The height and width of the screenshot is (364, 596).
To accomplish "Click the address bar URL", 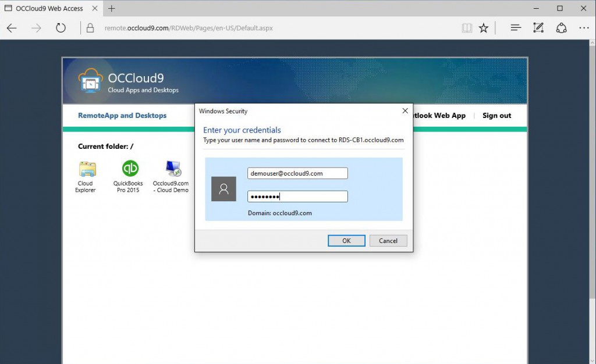I will click(189, 28).
